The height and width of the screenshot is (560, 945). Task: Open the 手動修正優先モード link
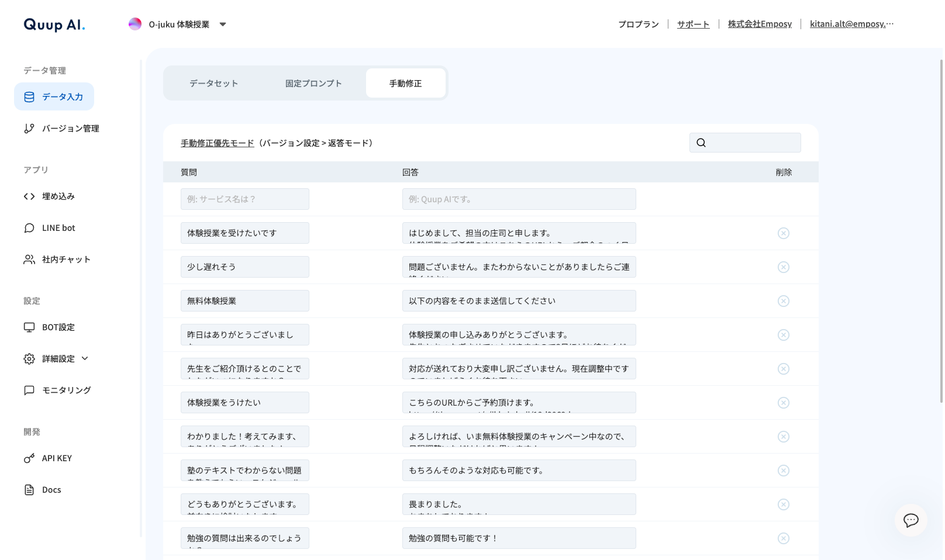click(x=217, y=143)
